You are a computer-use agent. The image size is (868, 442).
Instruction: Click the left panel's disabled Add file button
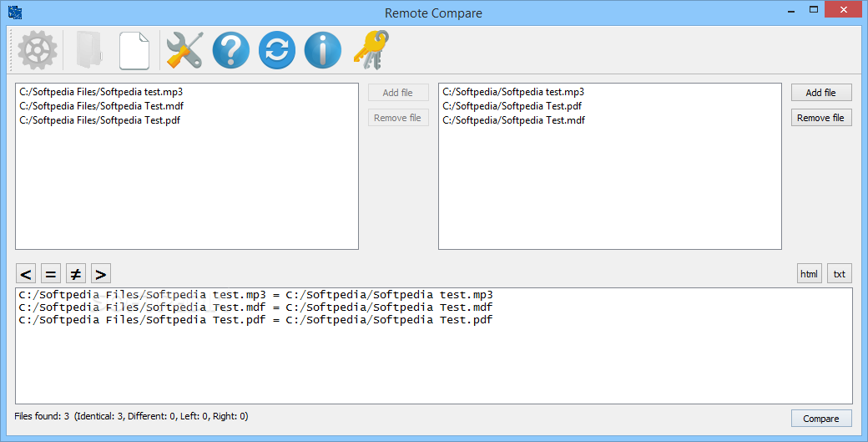(x=398, y=93)
